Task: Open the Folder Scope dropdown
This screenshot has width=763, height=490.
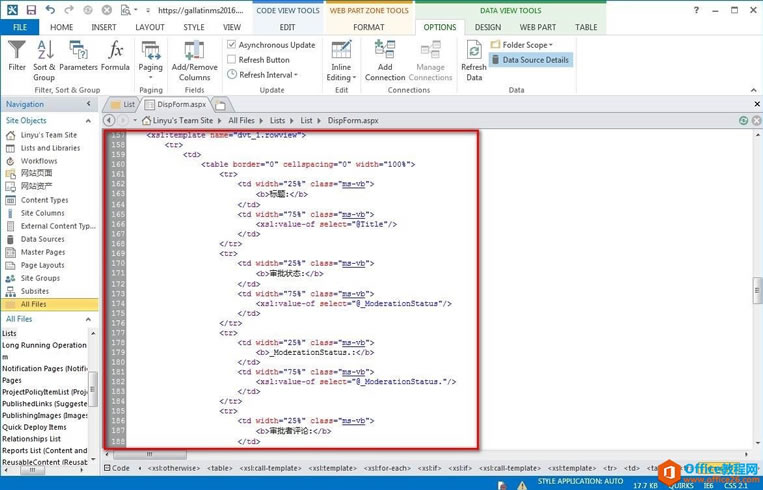Action: point(524,45)
